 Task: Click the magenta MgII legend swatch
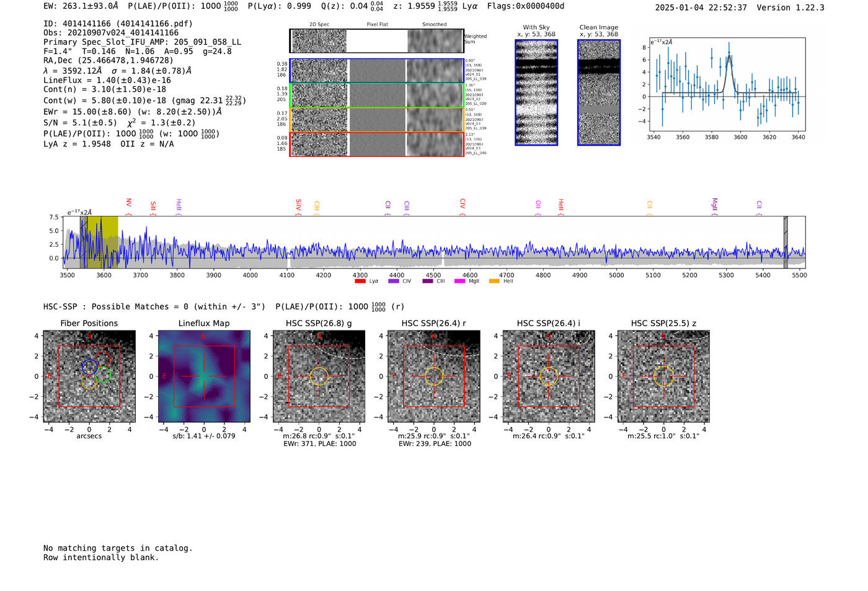click(x=460, y=281)
